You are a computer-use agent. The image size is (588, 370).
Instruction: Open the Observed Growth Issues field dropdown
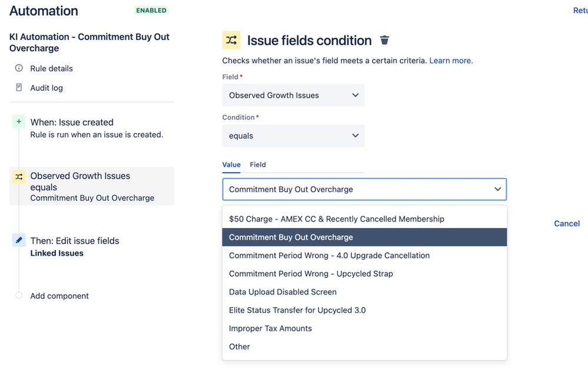293,95
